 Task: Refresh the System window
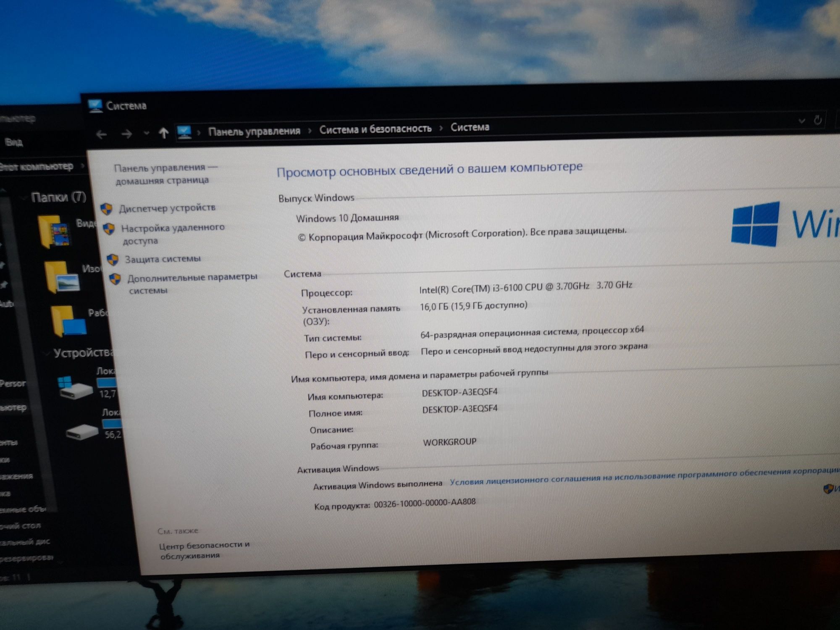817,120
